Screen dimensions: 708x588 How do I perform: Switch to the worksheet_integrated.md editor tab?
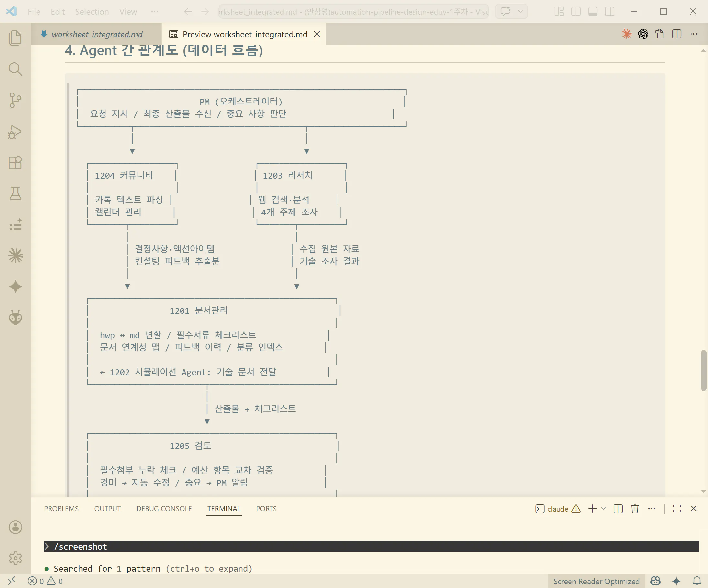pos(97,34)
